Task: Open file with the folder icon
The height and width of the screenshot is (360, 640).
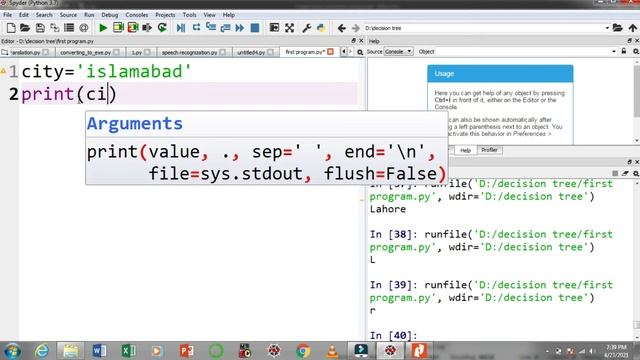Action: pos(25,28)
